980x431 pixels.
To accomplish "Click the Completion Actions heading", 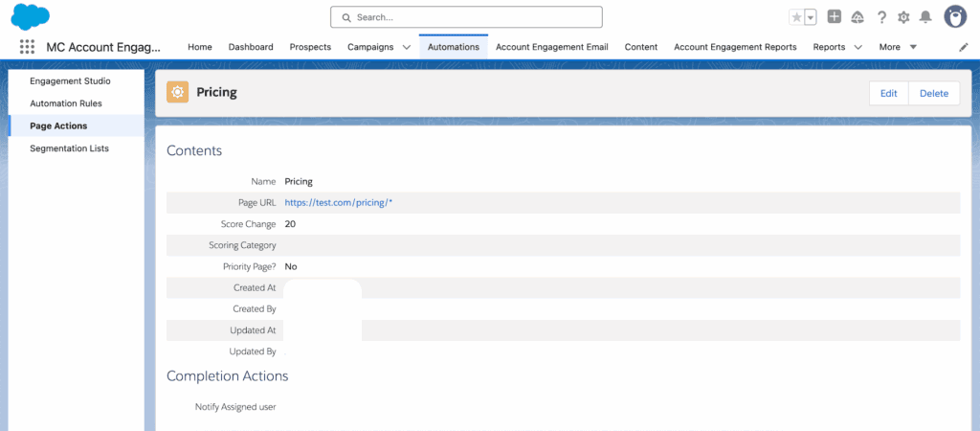I will tap(228, 376).
